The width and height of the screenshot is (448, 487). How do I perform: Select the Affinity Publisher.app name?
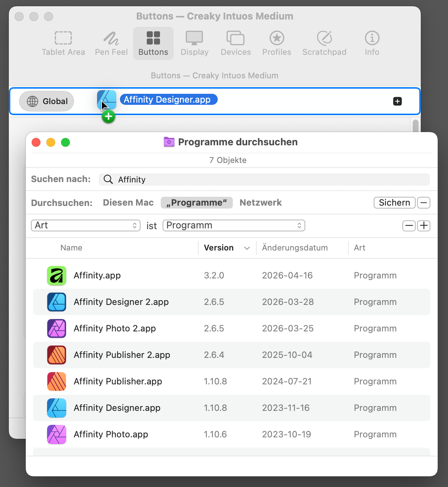click(x=118, y=381)
